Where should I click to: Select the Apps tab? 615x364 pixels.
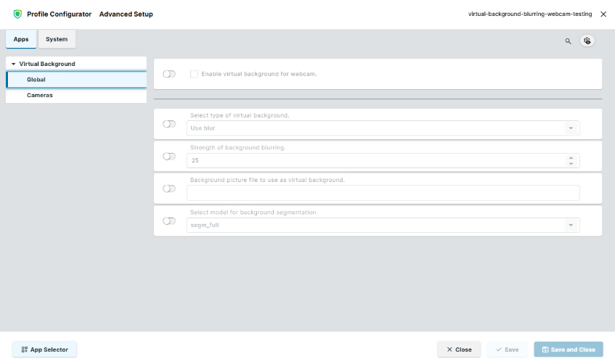coord(21,39)
